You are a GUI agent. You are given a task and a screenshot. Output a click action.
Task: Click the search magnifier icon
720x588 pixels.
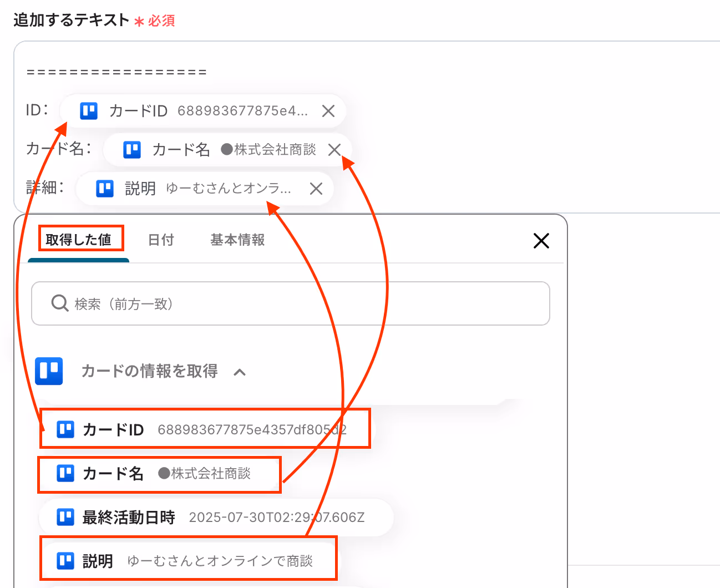point(59,303)
